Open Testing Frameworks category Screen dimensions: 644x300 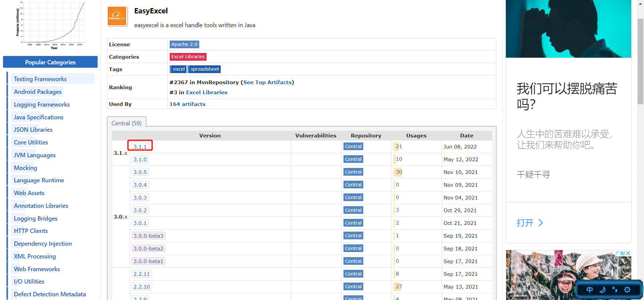40,79
